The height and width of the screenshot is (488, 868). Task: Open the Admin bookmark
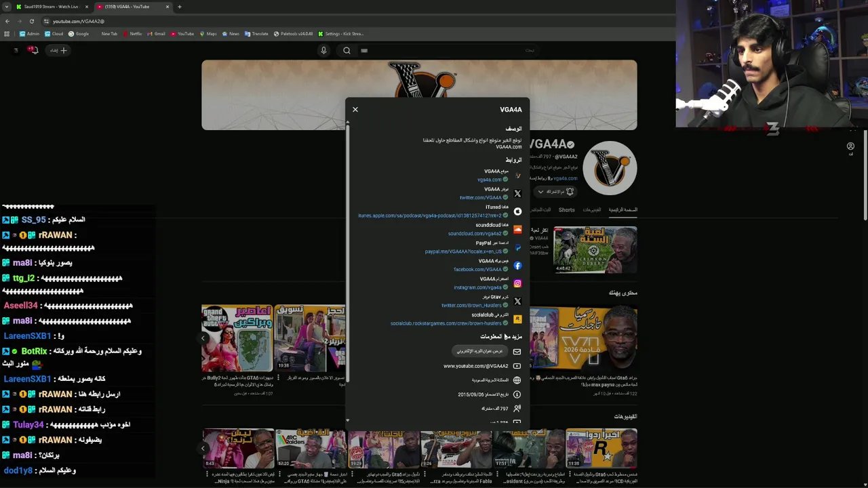[29, 34]
